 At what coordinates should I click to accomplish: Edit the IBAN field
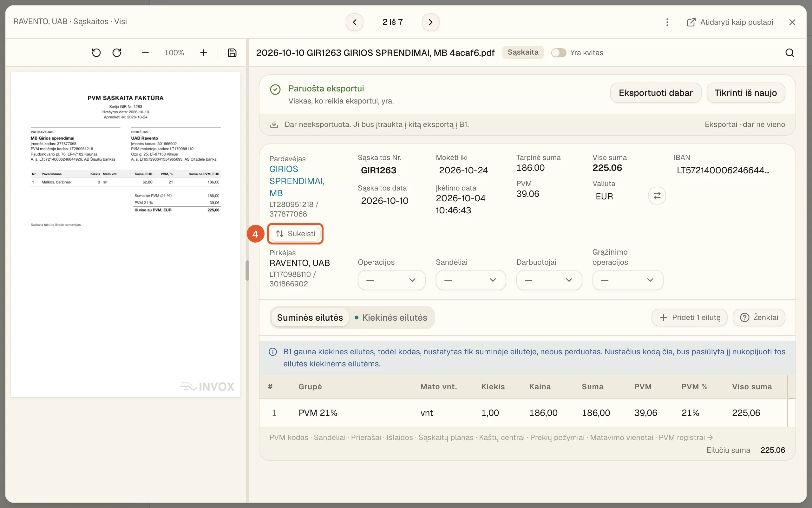pos(723,170)
